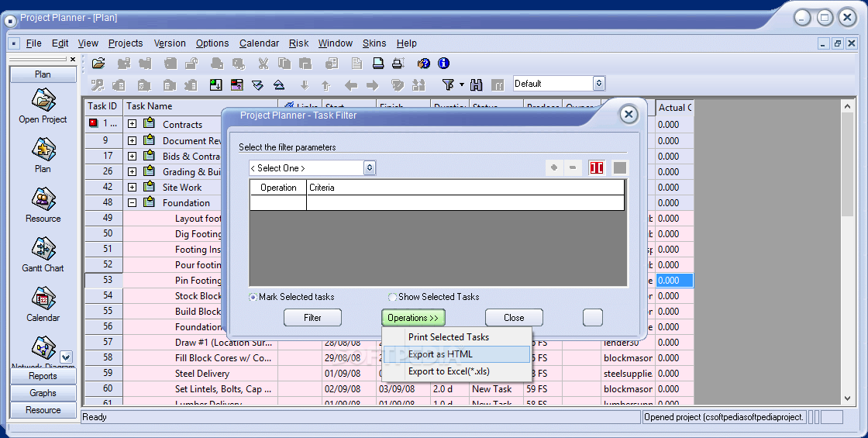This screenshot has width=868, height=438.
Task: Click remove criteria minus icon in Task Filter
Action: pyautogui.click(x=573, y=167)
